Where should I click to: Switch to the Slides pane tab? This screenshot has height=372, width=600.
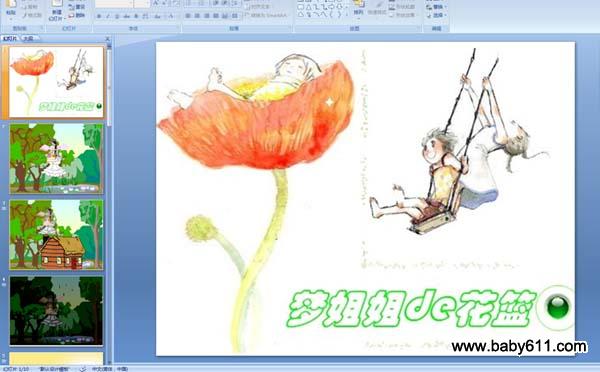[10, 38]
